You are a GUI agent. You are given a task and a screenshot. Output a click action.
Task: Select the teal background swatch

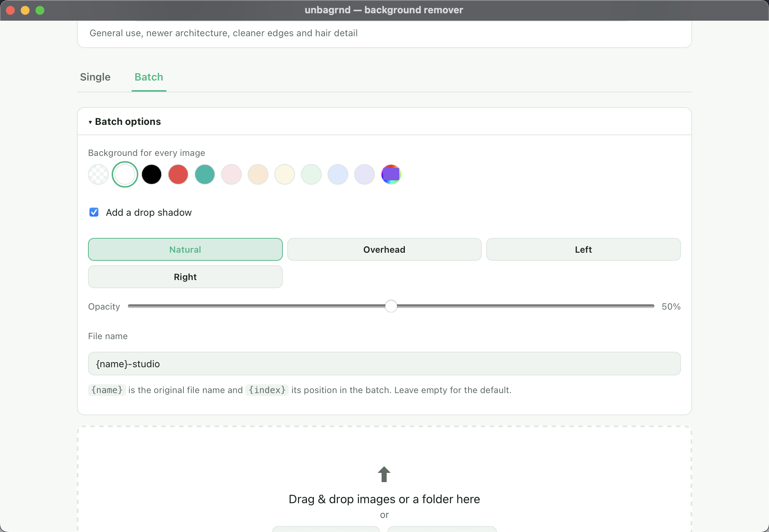205,174
